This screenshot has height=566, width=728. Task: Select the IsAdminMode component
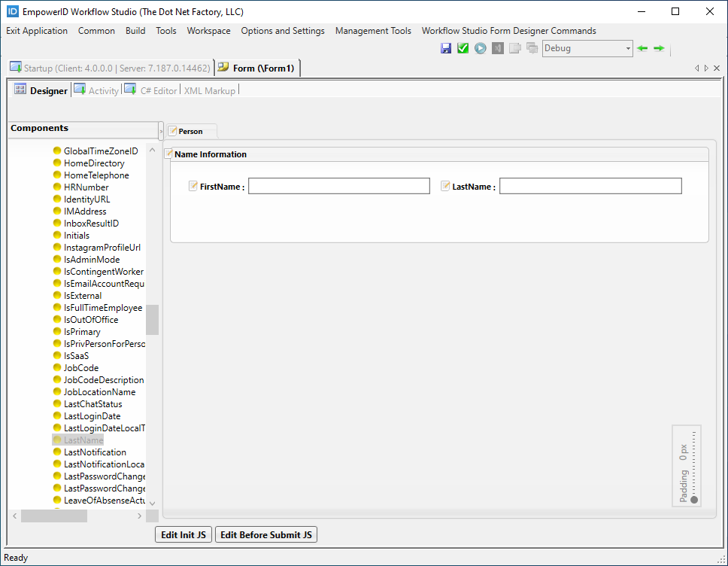(92, 260)
